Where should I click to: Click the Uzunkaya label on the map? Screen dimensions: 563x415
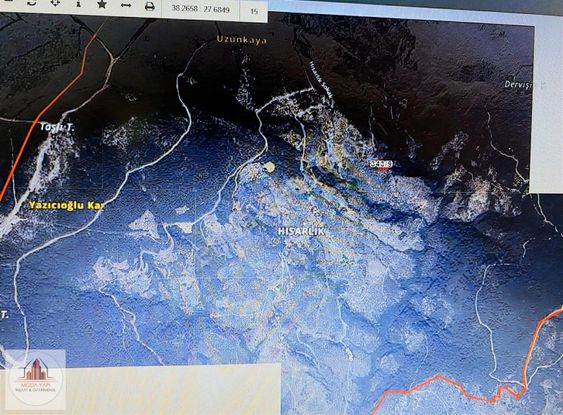(242, 39)
